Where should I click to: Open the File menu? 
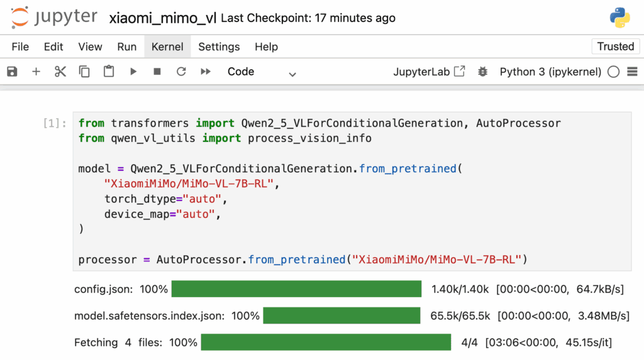(x=20, y=46)
